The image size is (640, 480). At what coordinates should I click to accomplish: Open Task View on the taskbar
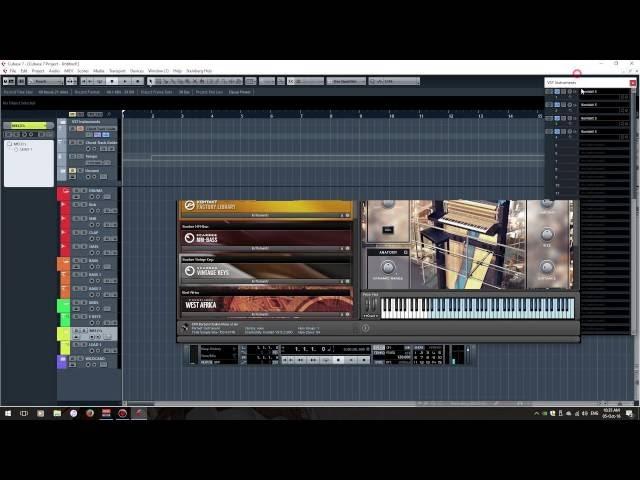[24, 413]
